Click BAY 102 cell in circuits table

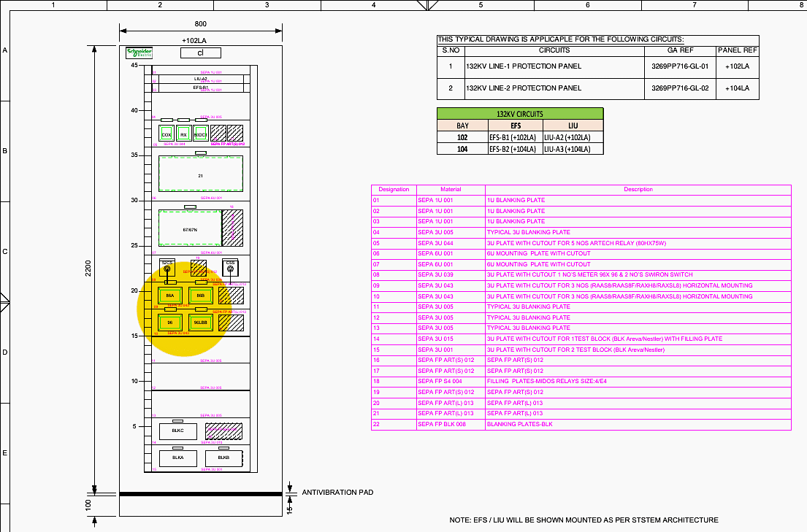(462, 137)
